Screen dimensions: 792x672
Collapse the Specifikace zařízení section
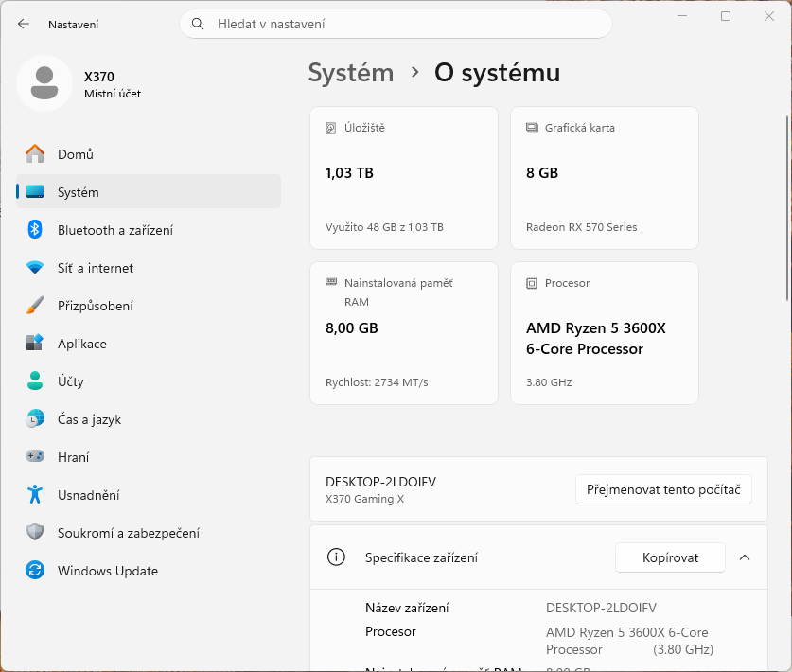[744, 557]
